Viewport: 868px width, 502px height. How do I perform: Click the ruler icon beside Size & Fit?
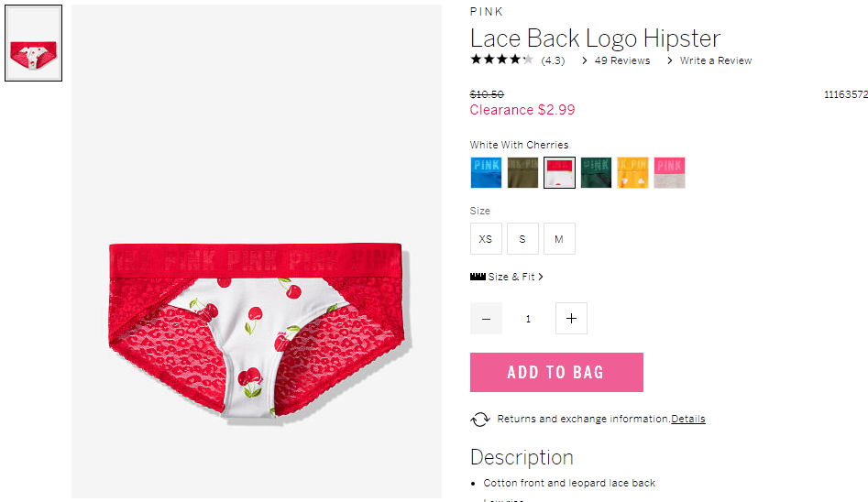point(478,277)
